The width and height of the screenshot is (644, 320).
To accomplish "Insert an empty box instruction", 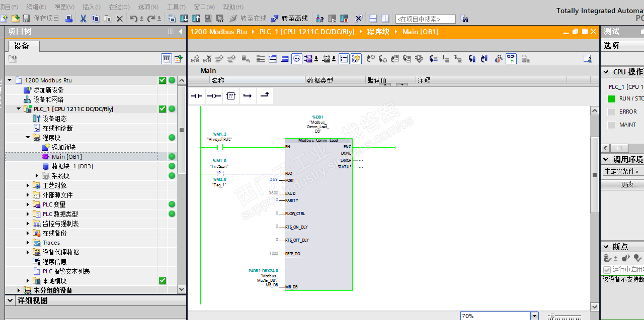I will pyautogui.click(x=230, y=96).
